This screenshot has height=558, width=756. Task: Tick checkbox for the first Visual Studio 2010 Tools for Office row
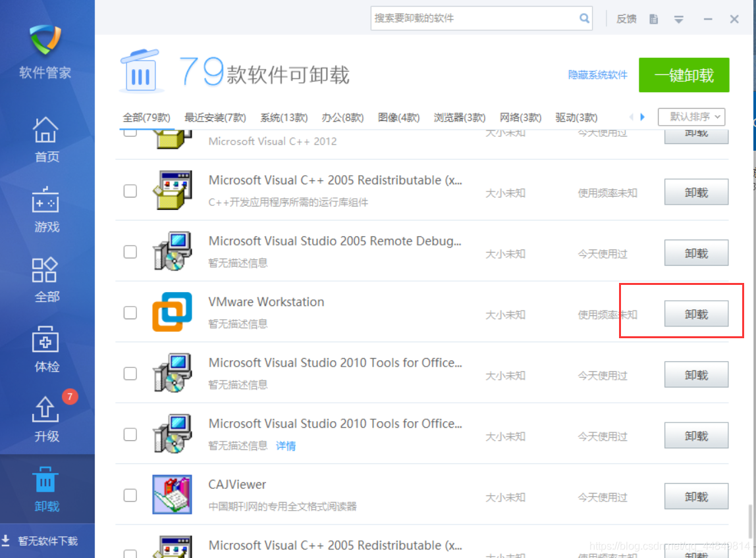(130, 374)
